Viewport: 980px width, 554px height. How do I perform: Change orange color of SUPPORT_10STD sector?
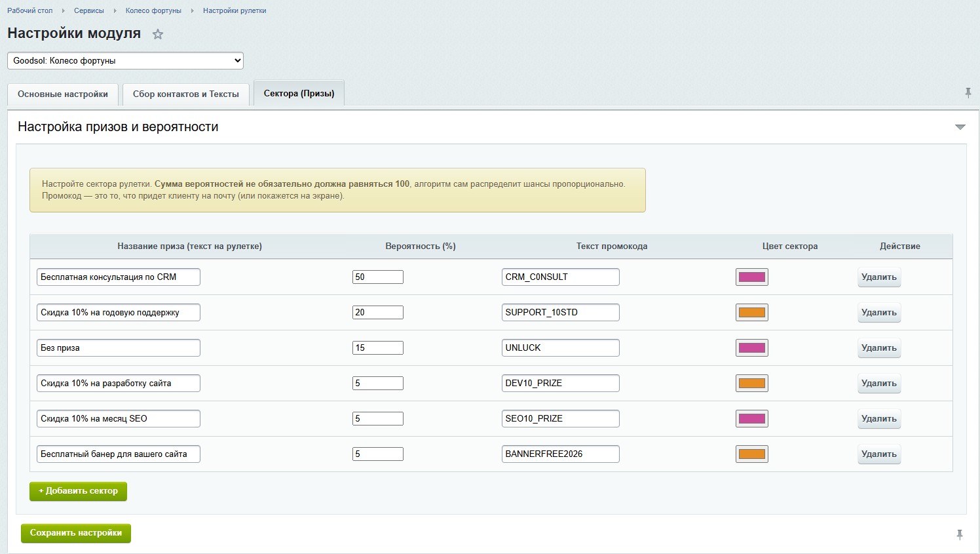click(x=752, y=313)
